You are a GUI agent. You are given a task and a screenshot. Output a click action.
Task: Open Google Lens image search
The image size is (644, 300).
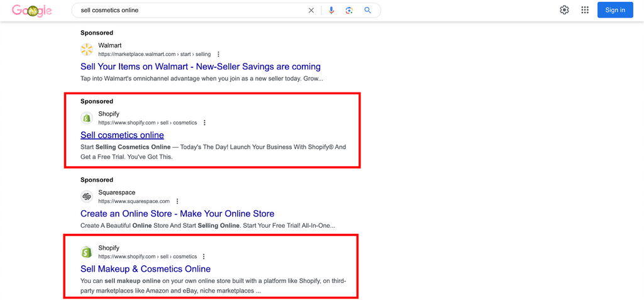pyautogui.click(x=350, y=10)
